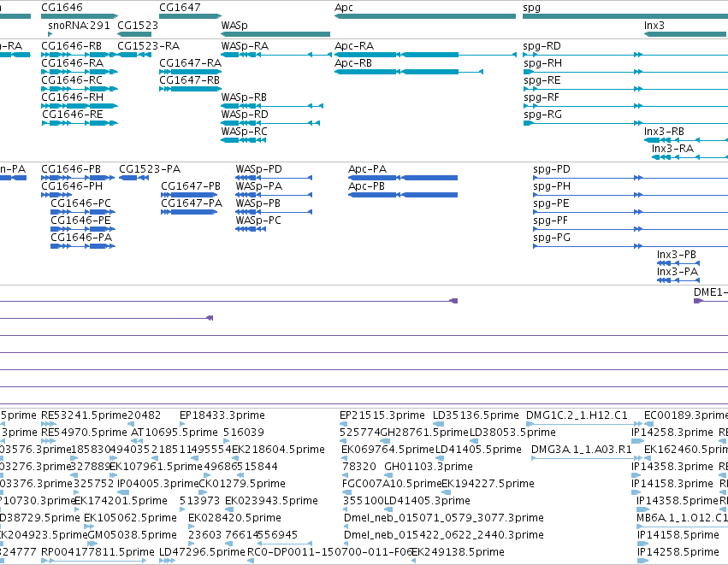Click the Apc-RB transcript label
The image size is (728, 565).
coord(352,63)
